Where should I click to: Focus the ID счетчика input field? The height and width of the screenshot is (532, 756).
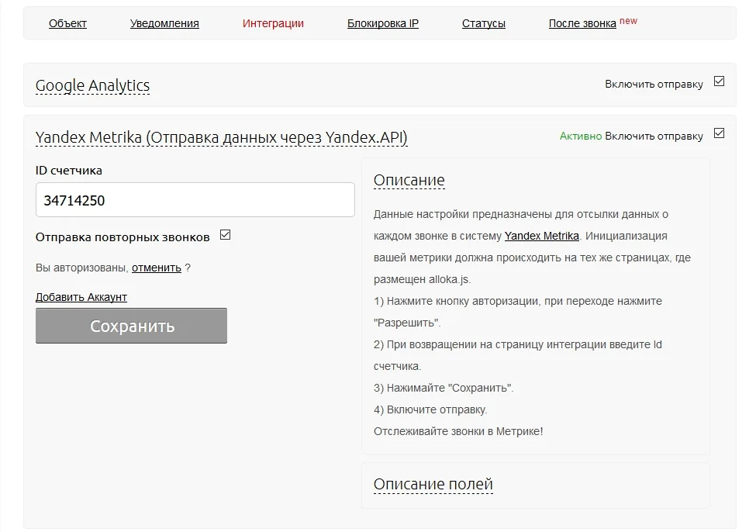[x=195, y=199]
